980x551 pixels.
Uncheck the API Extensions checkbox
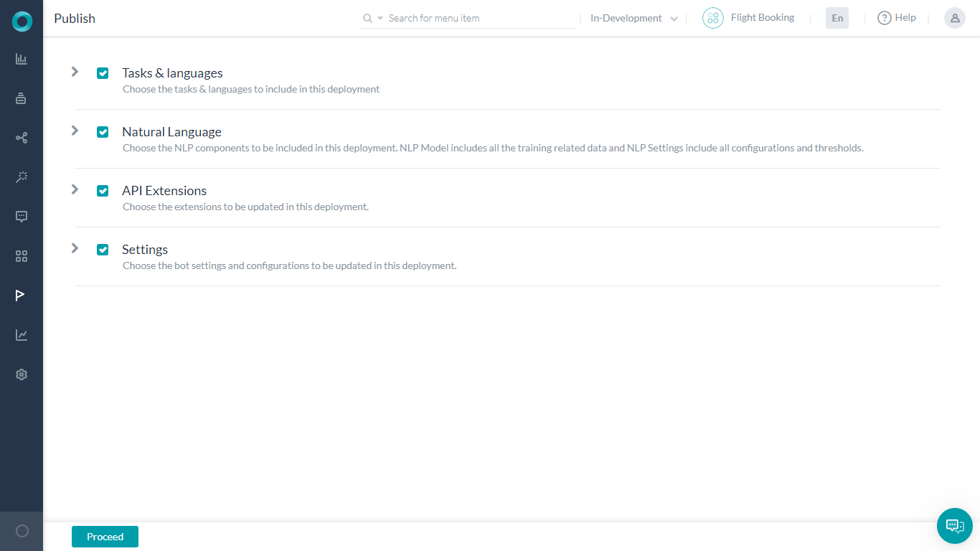[x=103, y=190]
